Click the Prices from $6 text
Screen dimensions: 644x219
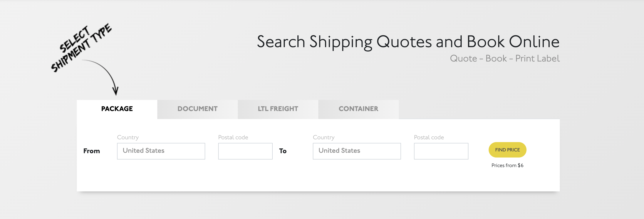[507, 165]
